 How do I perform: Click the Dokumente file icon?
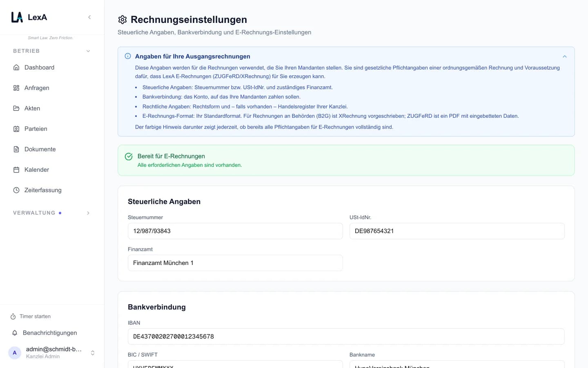click(16, 149)
